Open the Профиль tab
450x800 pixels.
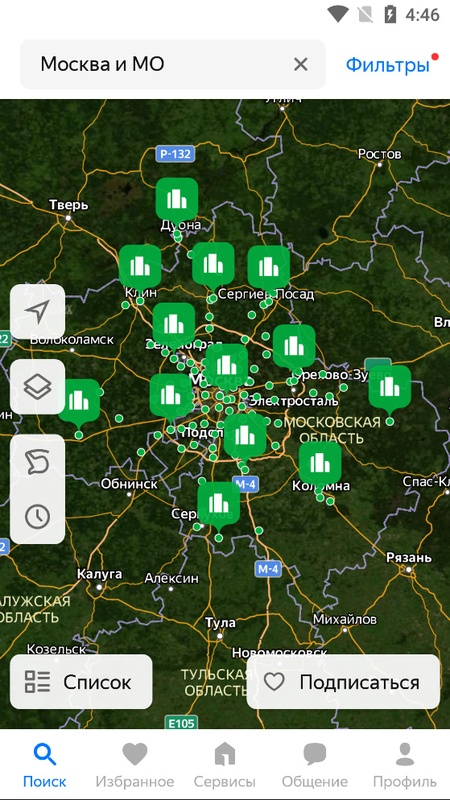pos(405,764)
